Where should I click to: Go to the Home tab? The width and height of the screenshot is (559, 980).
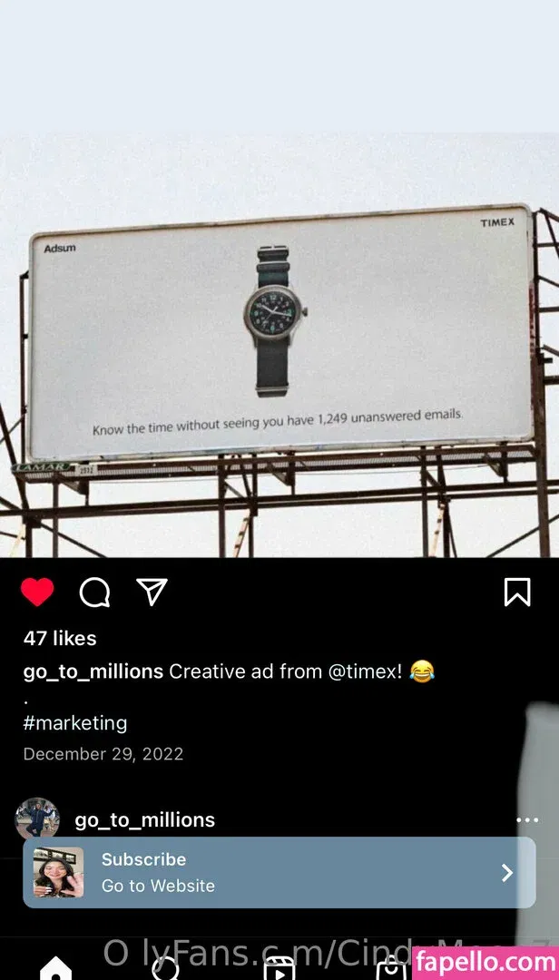55,967
